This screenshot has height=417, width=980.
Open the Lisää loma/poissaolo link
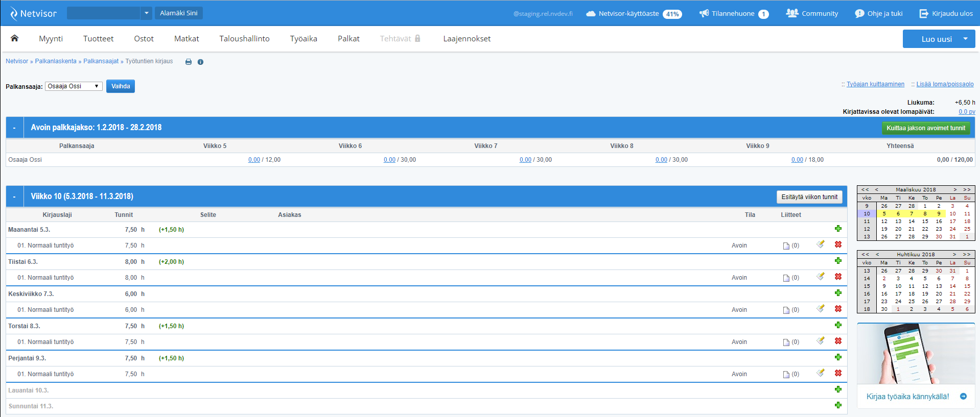point(945,84)
